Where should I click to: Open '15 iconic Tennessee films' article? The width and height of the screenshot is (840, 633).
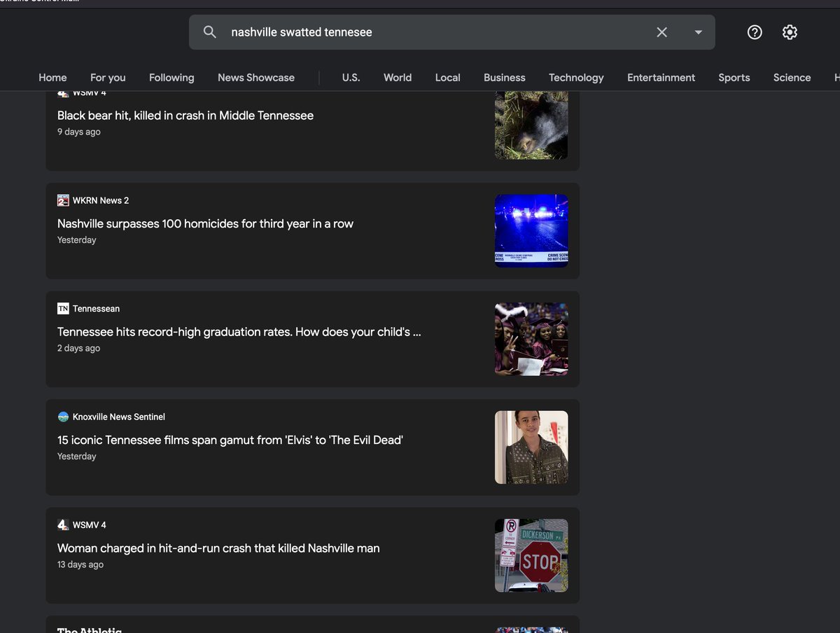click(230, 440)
